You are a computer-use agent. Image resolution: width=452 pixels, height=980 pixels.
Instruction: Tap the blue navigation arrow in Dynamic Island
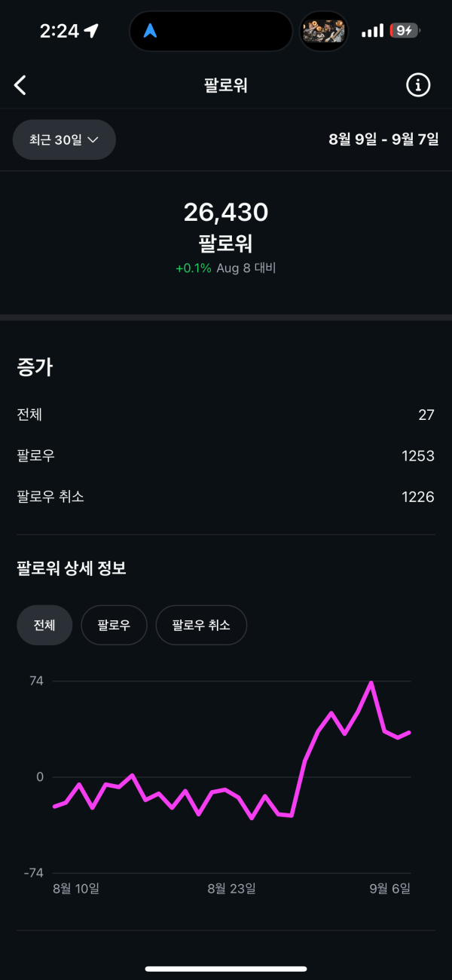[x=151, y=31]
